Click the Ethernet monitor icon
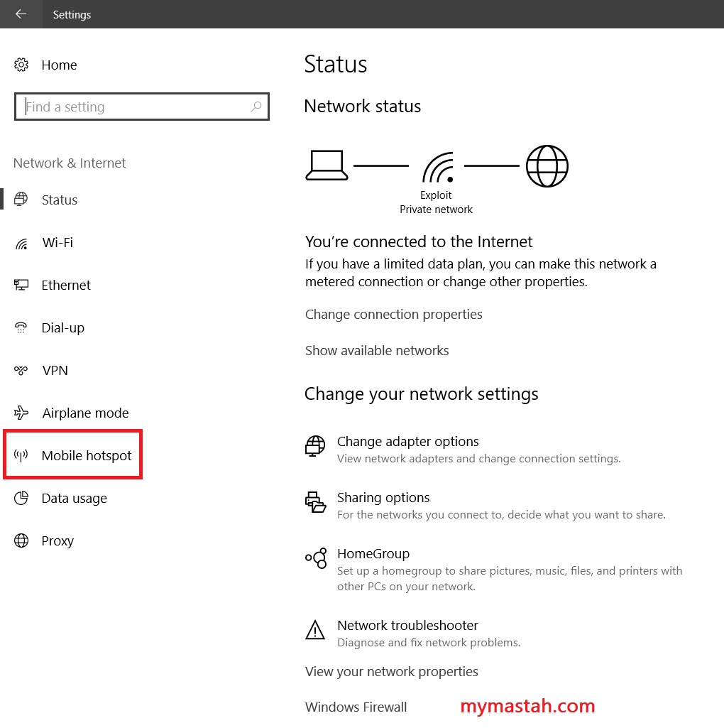724x728 pixels. click(21, 285)
